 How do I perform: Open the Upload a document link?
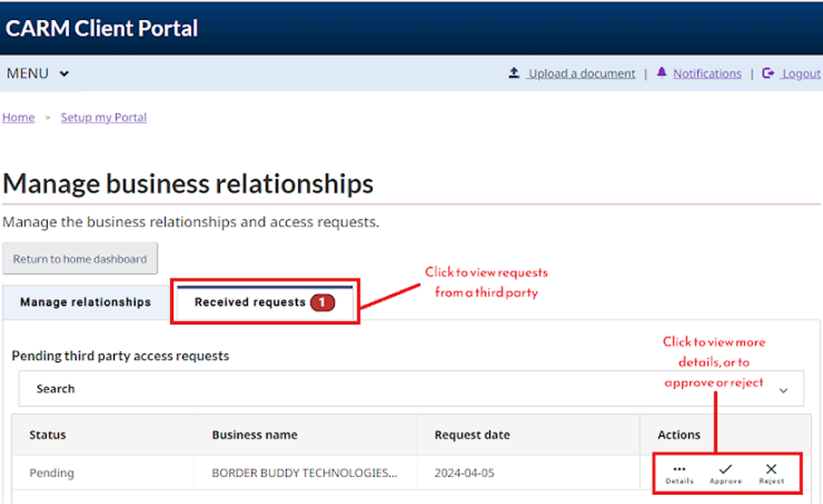(x=581, y=73)
